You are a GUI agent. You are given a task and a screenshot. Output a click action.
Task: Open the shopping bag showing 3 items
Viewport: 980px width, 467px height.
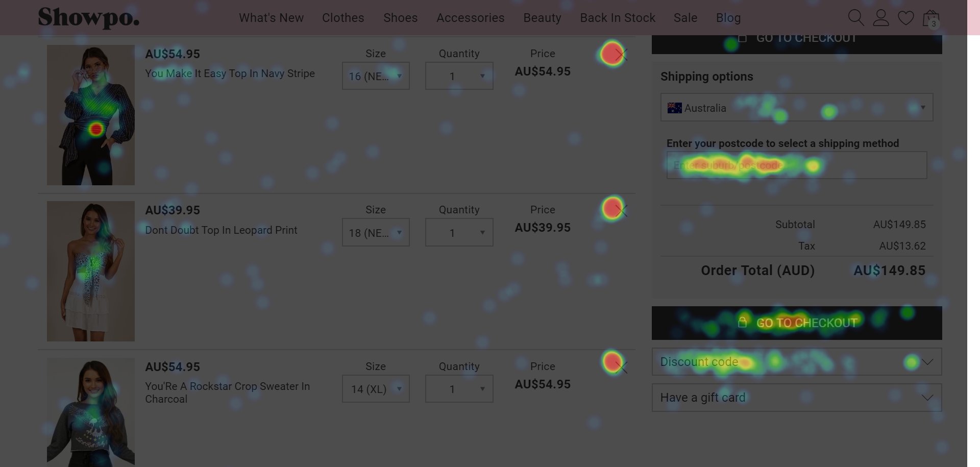click(x=930, y=17)
